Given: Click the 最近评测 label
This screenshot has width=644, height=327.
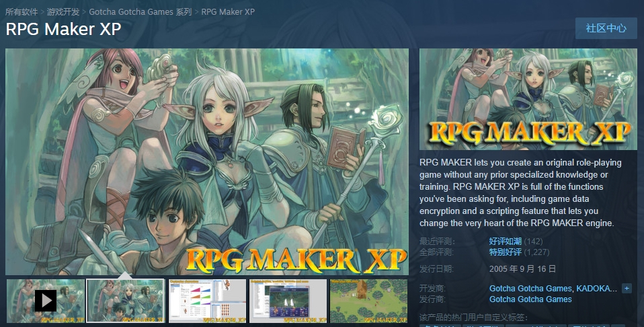Looking at the screenshot, I should tap(437, 242).
